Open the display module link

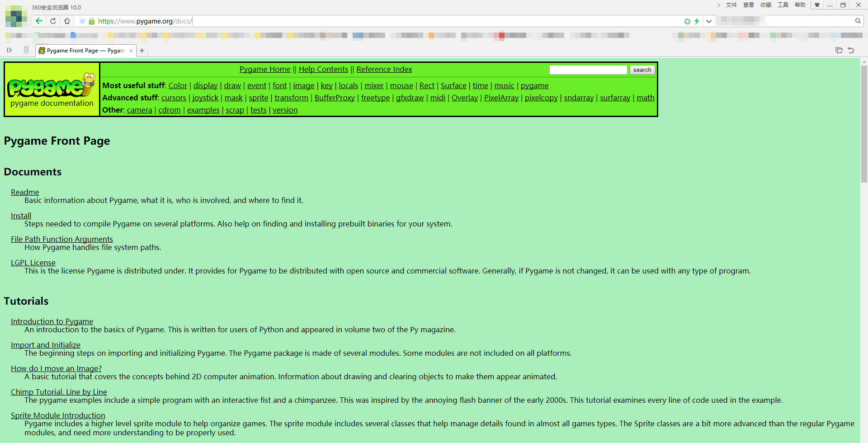click(x=206, y=85)
